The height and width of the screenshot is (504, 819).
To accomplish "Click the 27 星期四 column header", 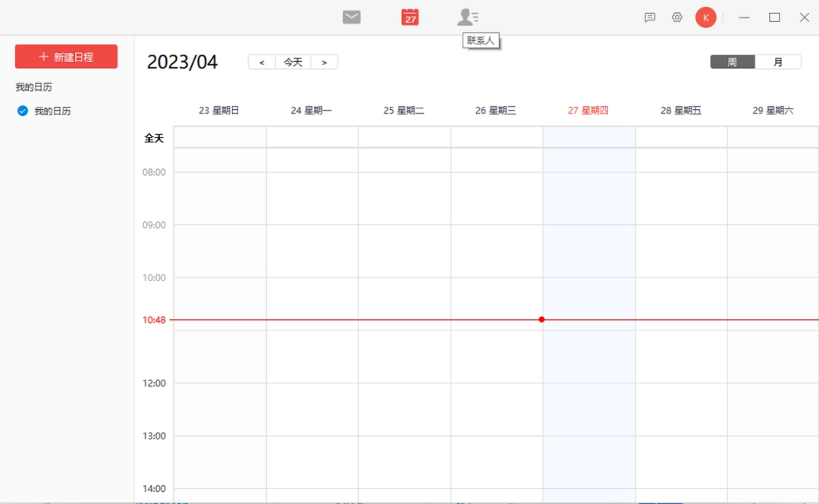I will coord(588,109).
